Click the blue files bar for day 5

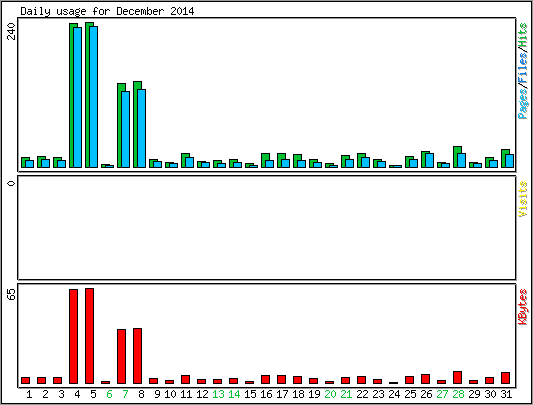94,97
